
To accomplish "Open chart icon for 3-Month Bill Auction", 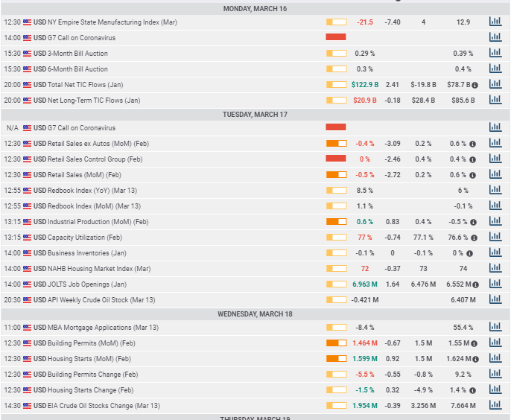I will pos(495,53).
